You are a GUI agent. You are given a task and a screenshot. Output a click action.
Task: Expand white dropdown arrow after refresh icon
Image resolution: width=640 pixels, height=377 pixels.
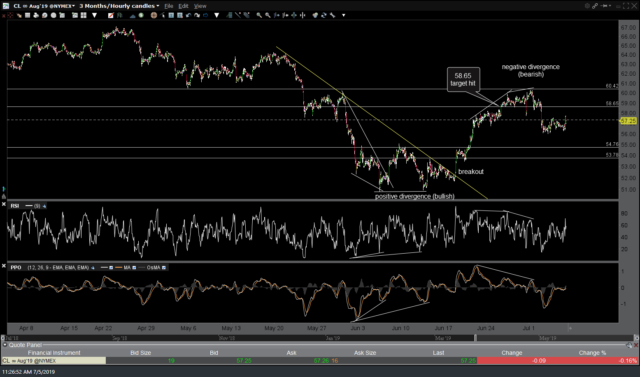point(216,15)
